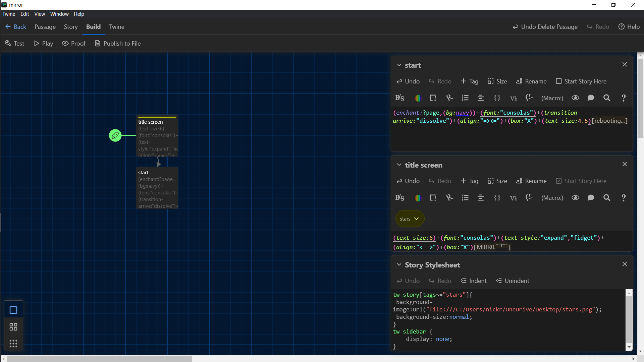Insert a bordered box in start passage
The height and width of the screenshot is (362, 644).
point(433,98)
